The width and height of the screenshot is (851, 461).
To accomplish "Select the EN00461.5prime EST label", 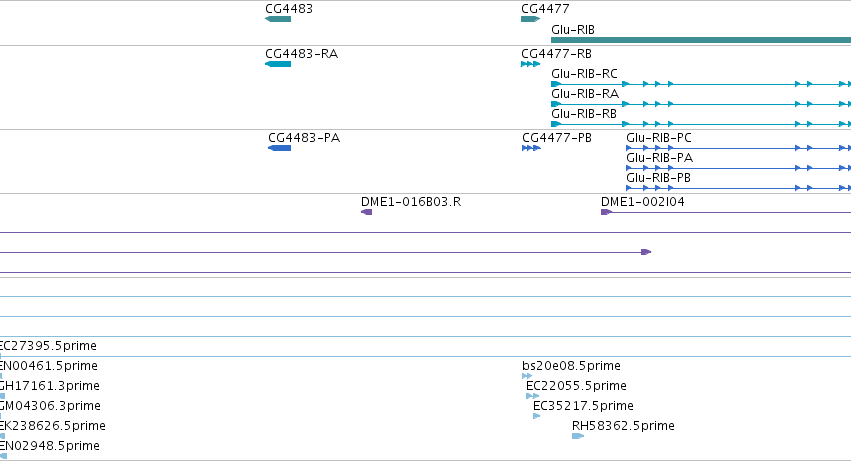I will point(48,366).
